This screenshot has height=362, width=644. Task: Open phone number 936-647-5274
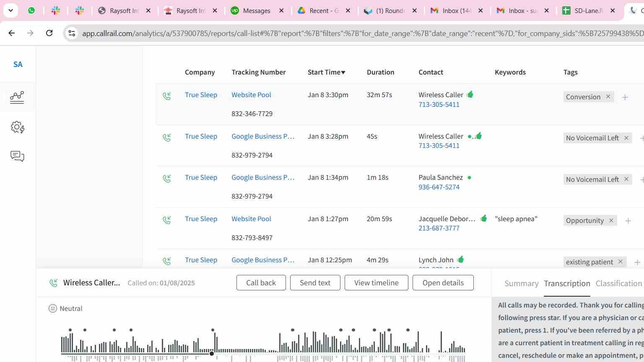click(x=439, y=187)
